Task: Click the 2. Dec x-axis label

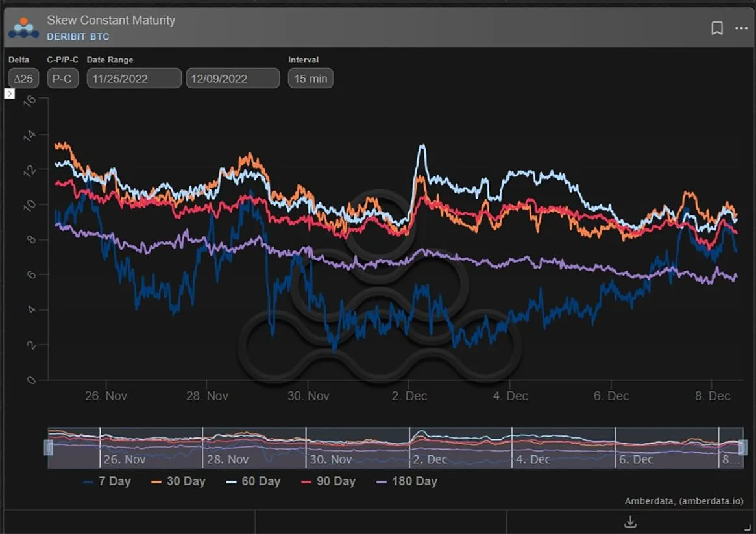Action: (409, 396)
